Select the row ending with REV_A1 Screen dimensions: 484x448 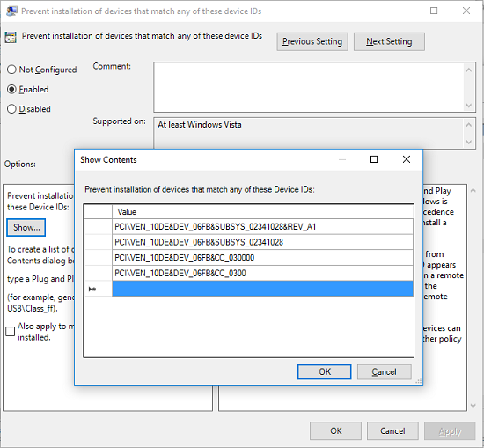(x=262, y=226)
